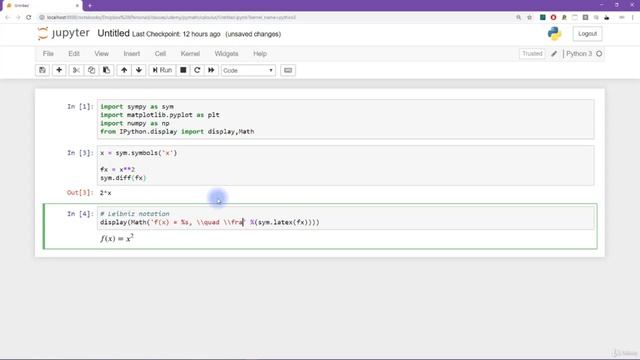Interrupt the kernel with stop icon
This screenshot has height=360, width=640.
[x=183, y=70]
